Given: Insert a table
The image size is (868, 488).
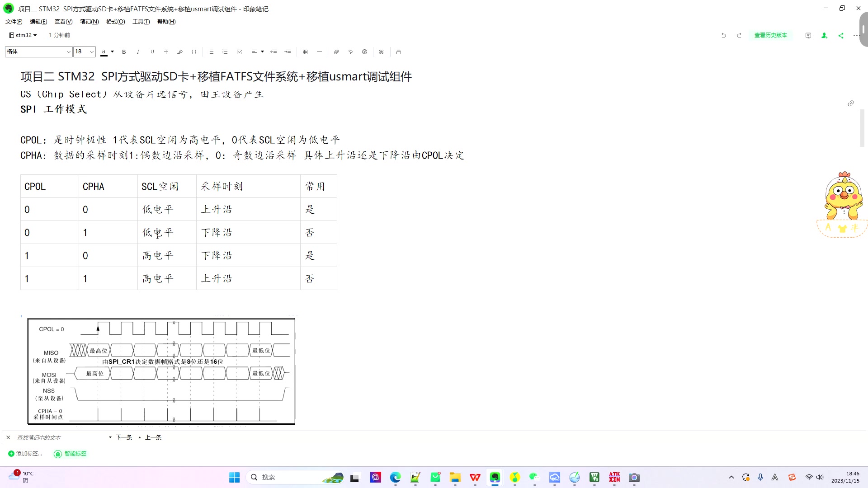Looking at the screenshot, I should click(x=305, y=52).
